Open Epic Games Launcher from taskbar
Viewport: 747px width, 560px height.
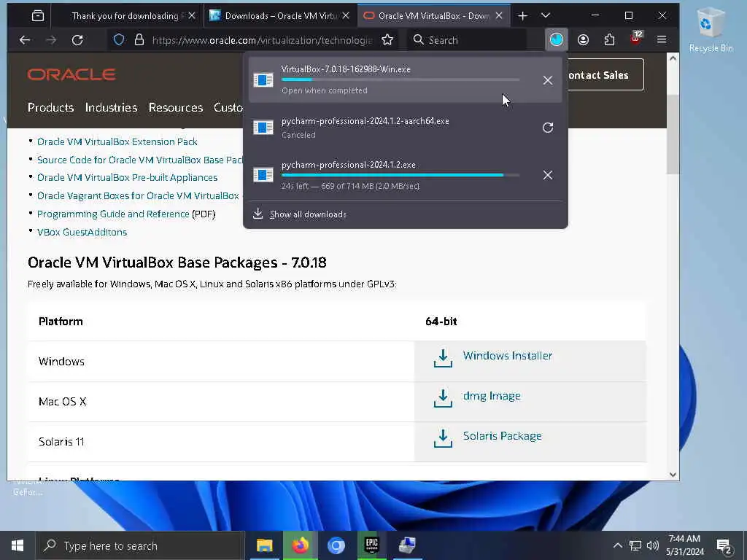point(371,545)
